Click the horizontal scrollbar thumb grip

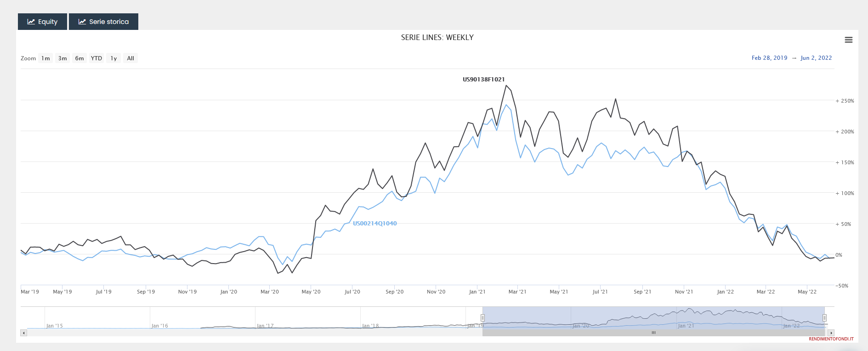[653, 333]
